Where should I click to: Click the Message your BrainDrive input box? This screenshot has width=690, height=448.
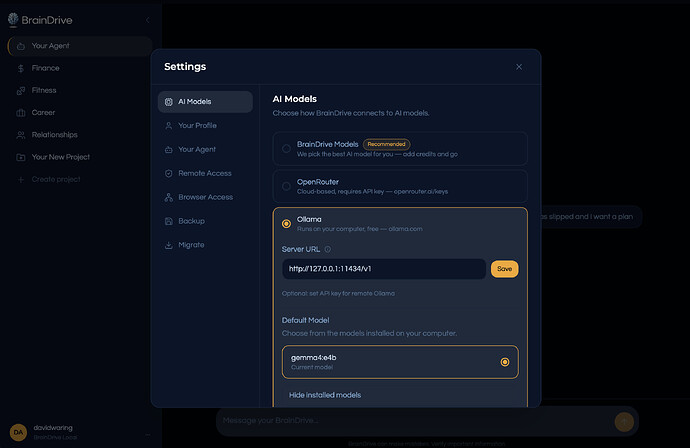414,421
